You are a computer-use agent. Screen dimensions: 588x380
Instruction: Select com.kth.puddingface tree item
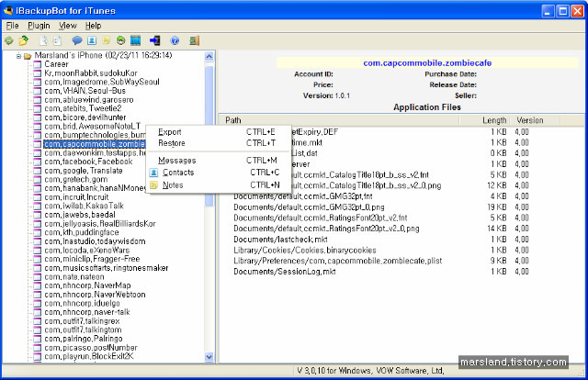82,232
